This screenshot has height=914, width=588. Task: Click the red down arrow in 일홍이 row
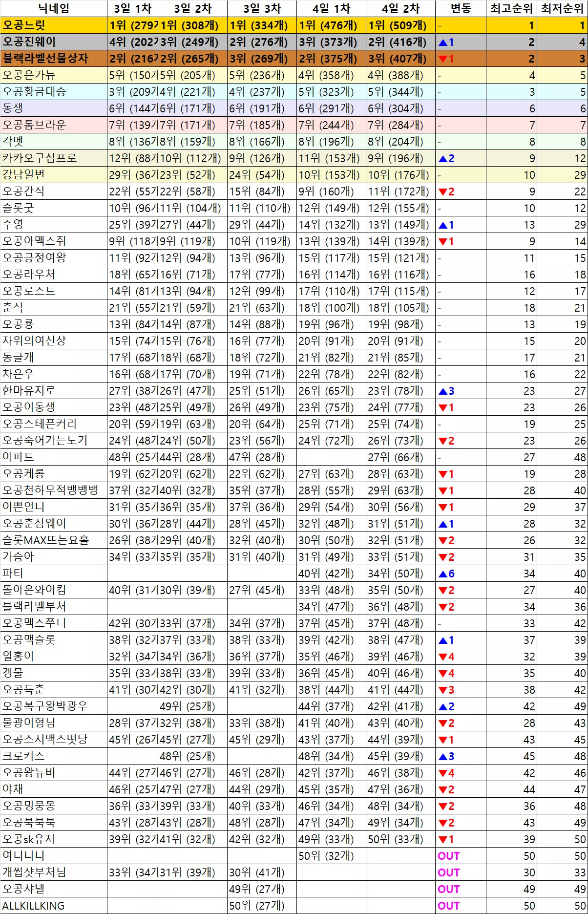point(443,657)
